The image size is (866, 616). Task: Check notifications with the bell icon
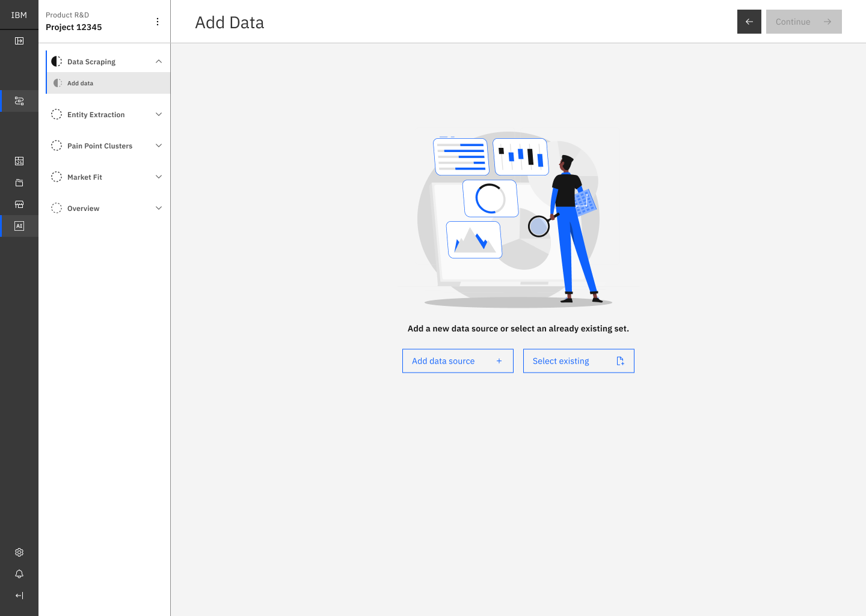(19, 574)
